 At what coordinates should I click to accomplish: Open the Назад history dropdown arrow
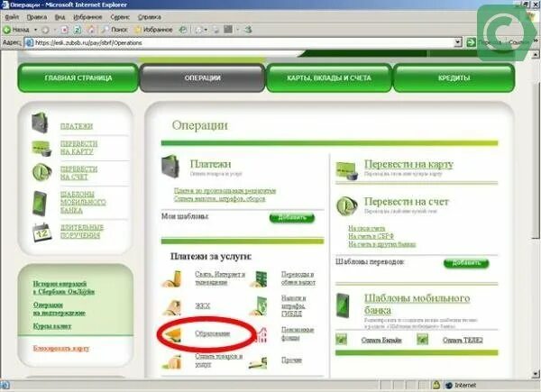[35, 30]
